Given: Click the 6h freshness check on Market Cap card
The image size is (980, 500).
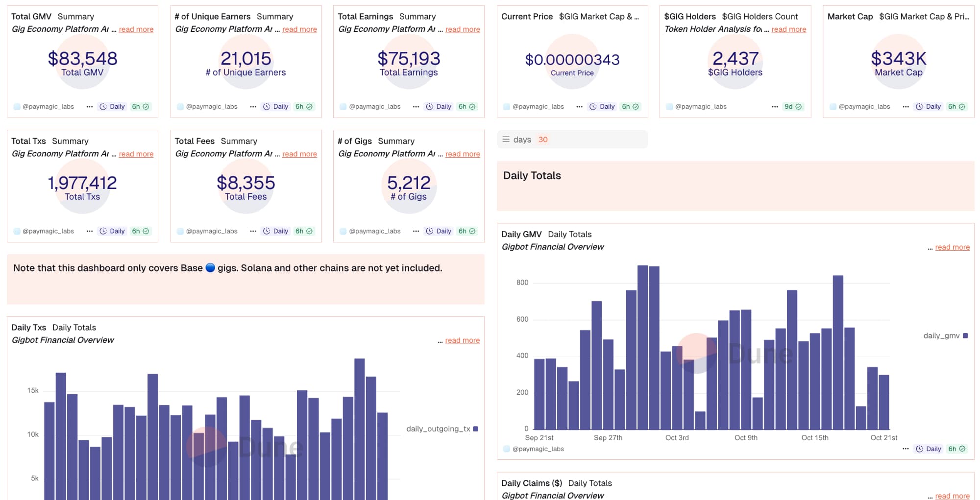Looking at the screenshot, I should (956, 107).
